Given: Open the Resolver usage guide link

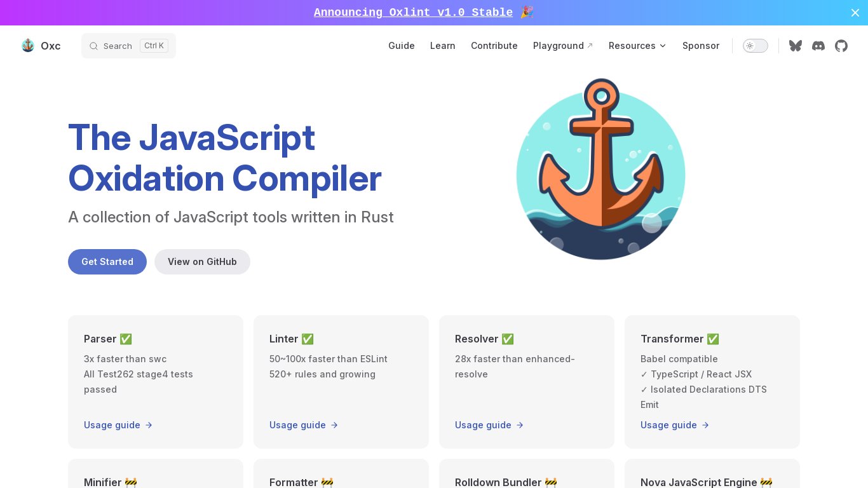Looking at the screenshot, I should click(489, 425).
